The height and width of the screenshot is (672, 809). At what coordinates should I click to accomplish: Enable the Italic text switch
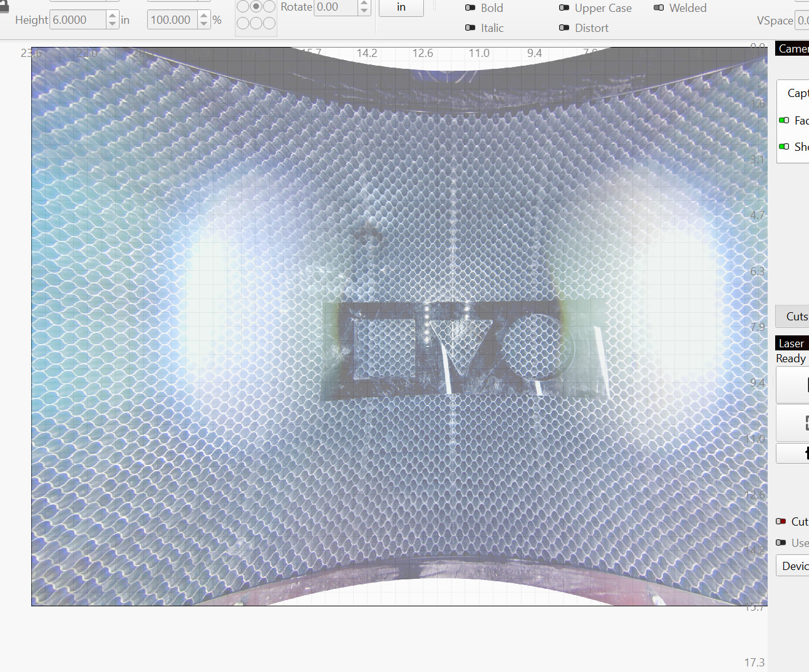470,28
